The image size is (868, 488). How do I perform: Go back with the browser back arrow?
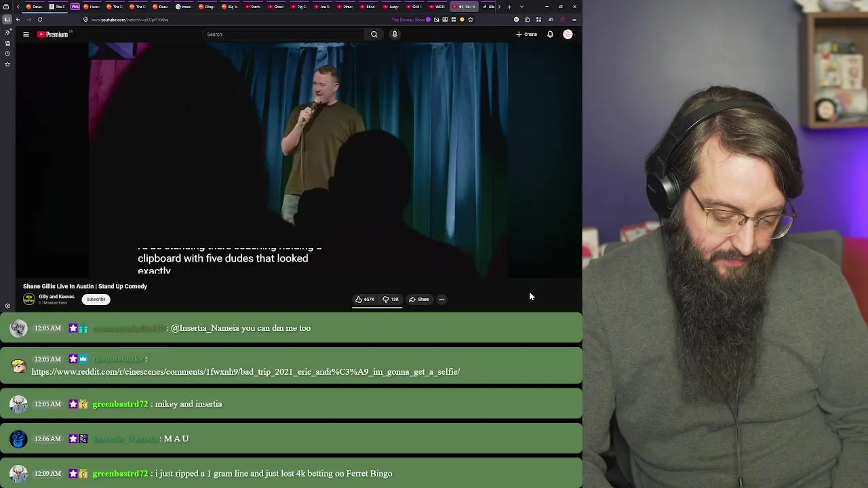(18, 20)
